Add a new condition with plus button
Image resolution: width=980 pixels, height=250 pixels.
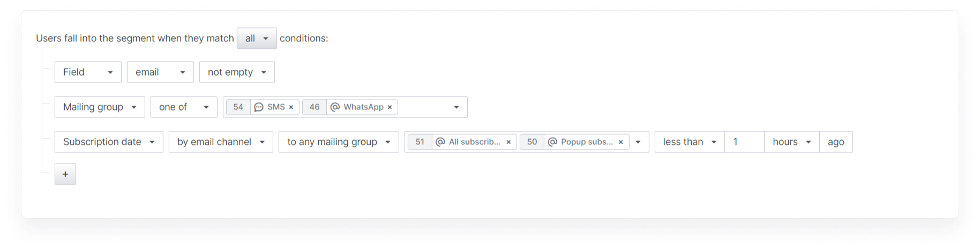point(65,174)
